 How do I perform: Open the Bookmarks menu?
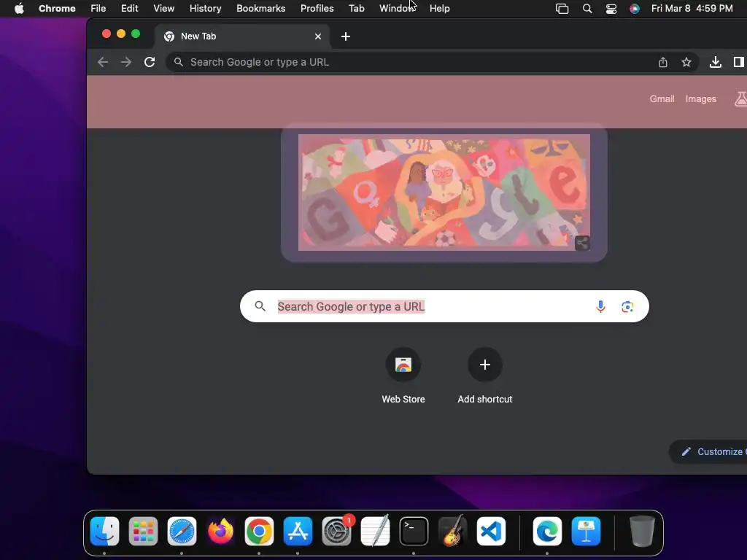pyautogui.click(x=260, y=9)
